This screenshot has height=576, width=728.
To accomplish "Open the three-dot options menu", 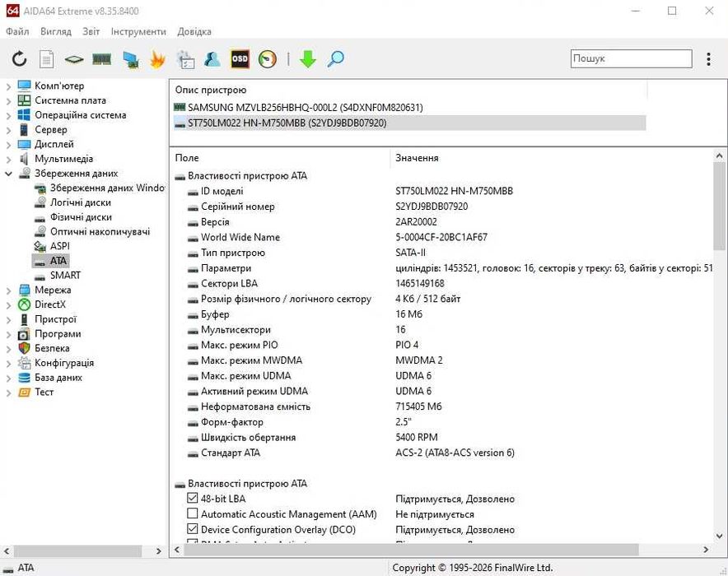I will (x=708, y=59).
